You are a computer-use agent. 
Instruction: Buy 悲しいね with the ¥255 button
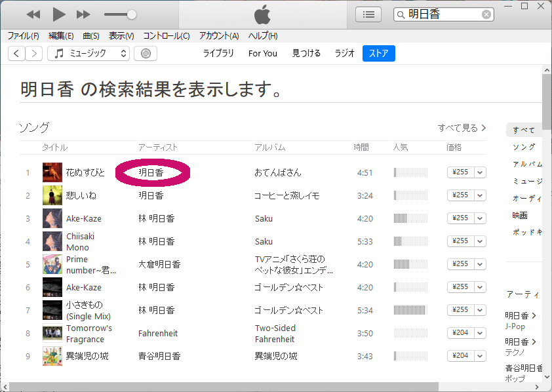point(460,195)
